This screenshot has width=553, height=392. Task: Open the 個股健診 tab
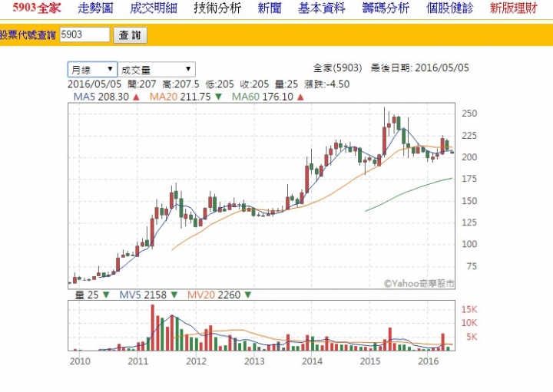[449, 8]
